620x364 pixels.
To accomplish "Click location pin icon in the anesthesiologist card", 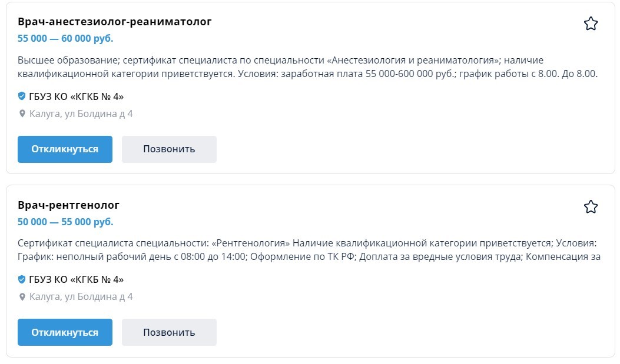I will (22, 114).
